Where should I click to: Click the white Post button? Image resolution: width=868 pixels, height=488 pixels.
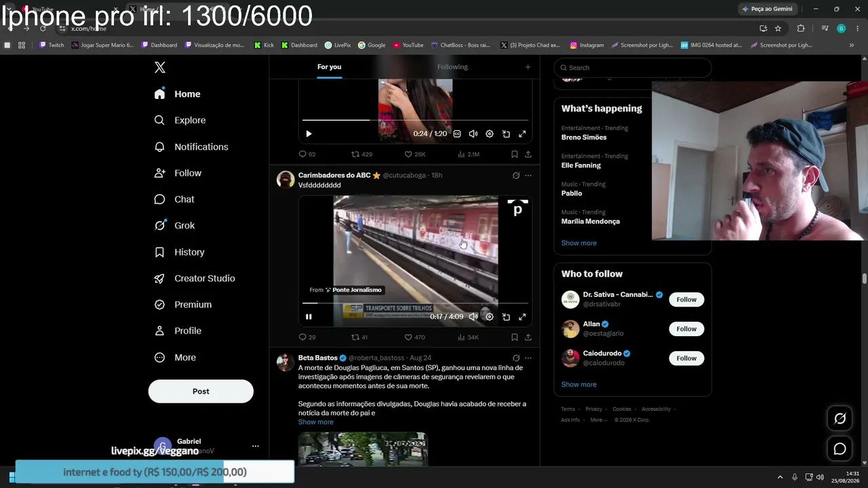point(201,391)
